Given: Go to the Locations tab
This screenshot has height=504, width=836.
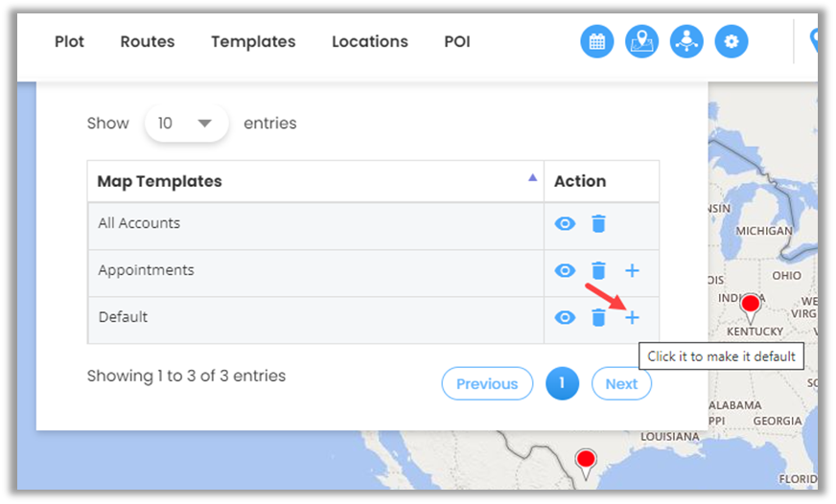Looking at the screenshot, I should 370,41.
